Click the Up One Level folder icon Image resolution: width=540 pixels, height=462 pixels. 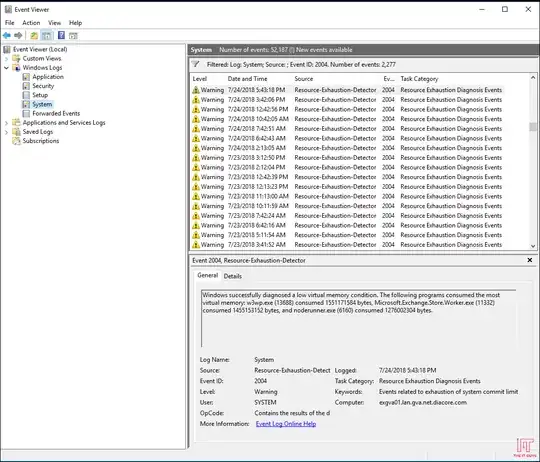click(34, 35)
